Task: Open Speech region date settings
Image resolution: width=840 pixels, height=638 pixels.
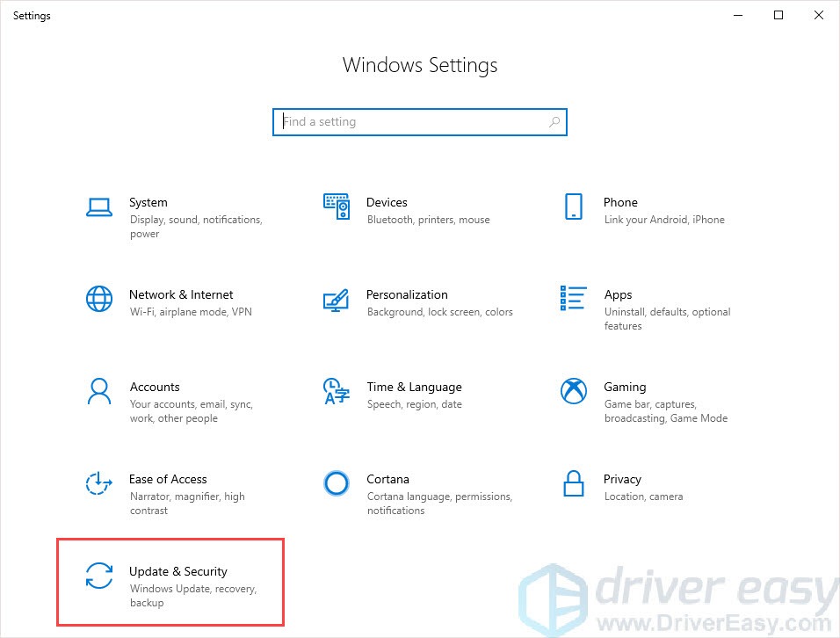Action: coord(415,404)
